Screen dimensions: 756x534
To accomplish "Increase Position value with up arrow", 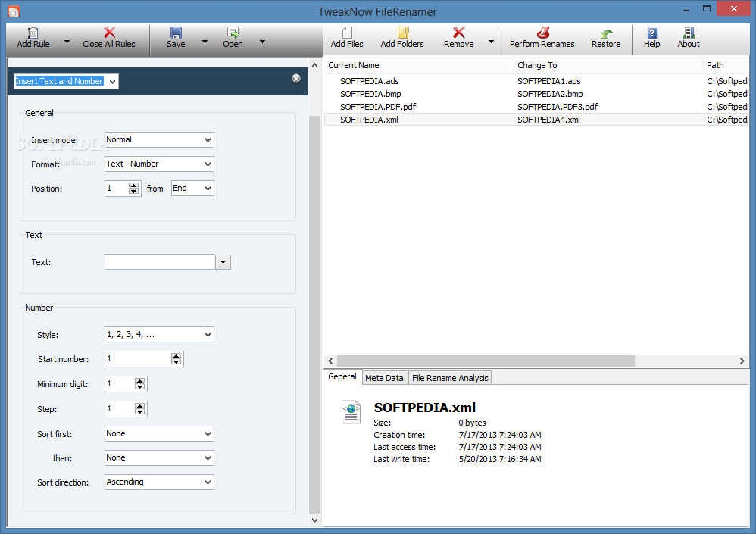I will click(133, 185).
